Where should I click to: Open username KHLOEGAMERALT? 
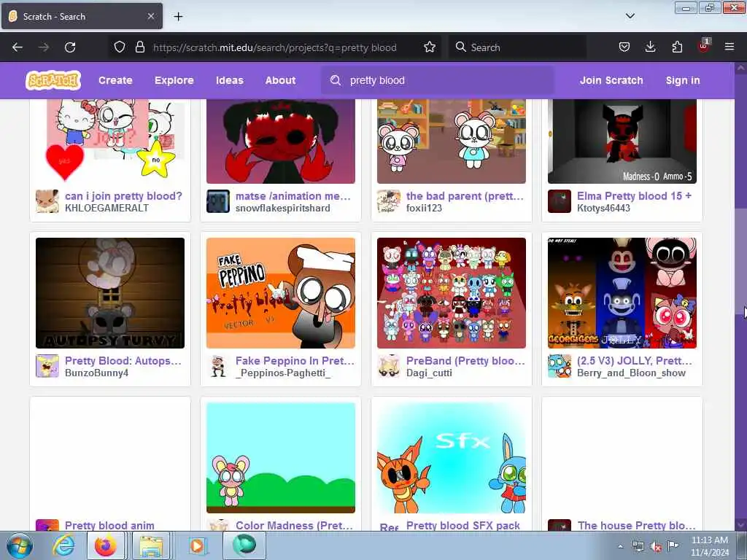point(107,208)
